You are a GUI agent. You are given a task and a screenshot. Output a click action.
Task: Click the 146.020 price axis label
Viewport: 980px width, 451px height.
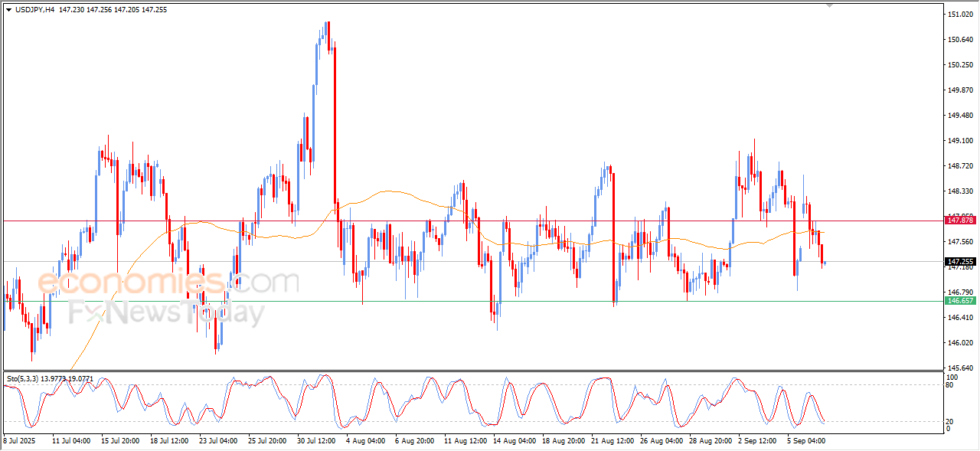click(x=960, y=343)
